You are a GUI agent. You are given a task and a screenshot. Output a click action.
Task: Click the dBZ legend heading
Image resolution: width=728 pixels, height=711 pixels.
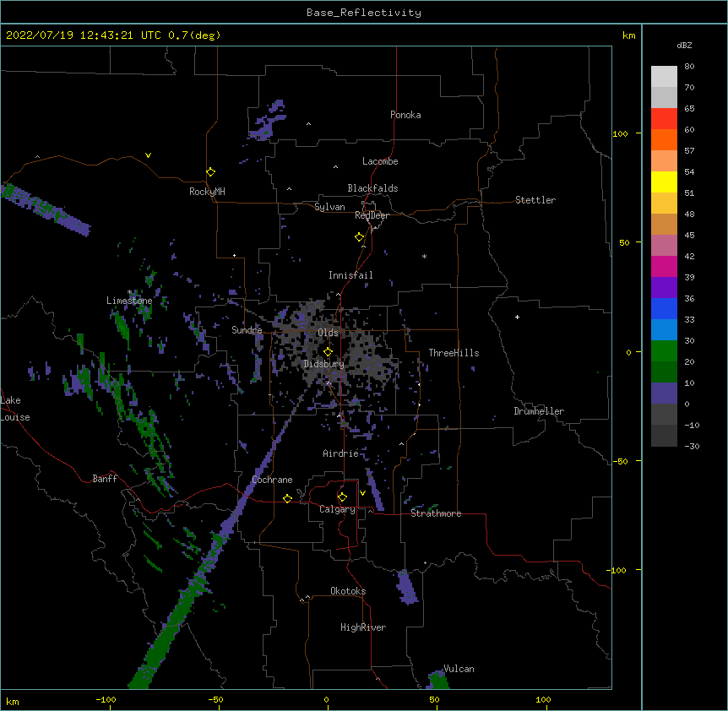[x=684, y=45]
